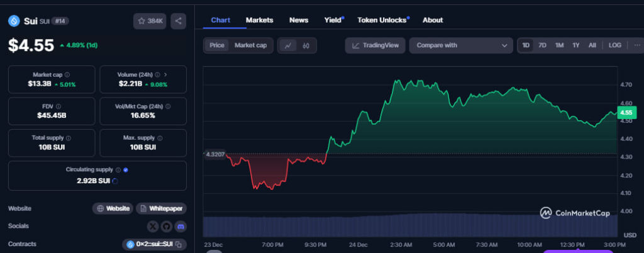644x253 pixels.
Task: Switch to the About tab
Action: (x=433, y=20)
